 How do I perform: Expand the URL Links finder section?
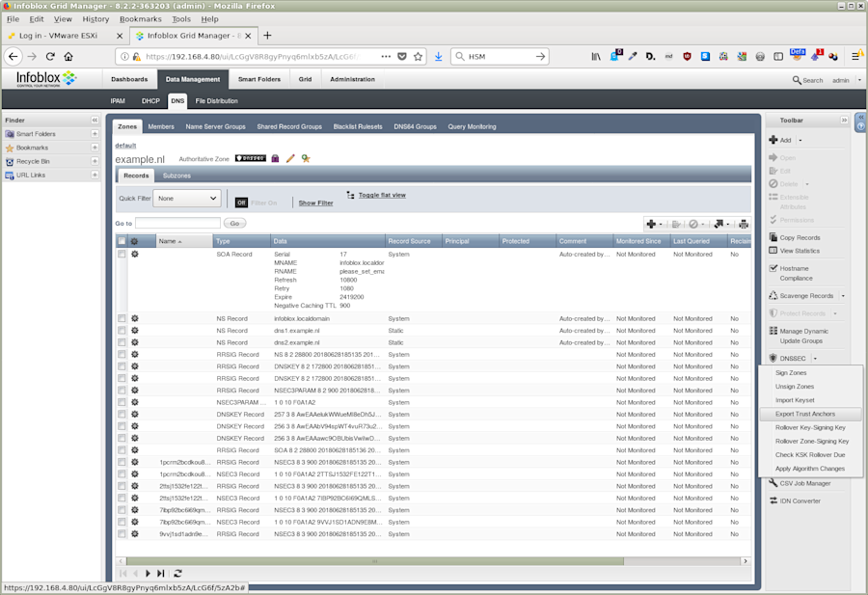[95, 175]
